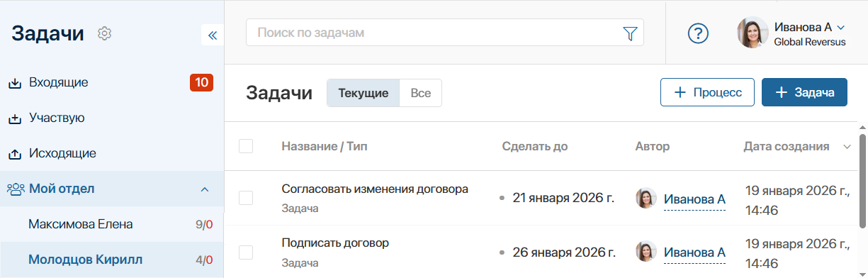Open sort chevron next to Дата создания

pyautogui.click(x=847, y=147)
